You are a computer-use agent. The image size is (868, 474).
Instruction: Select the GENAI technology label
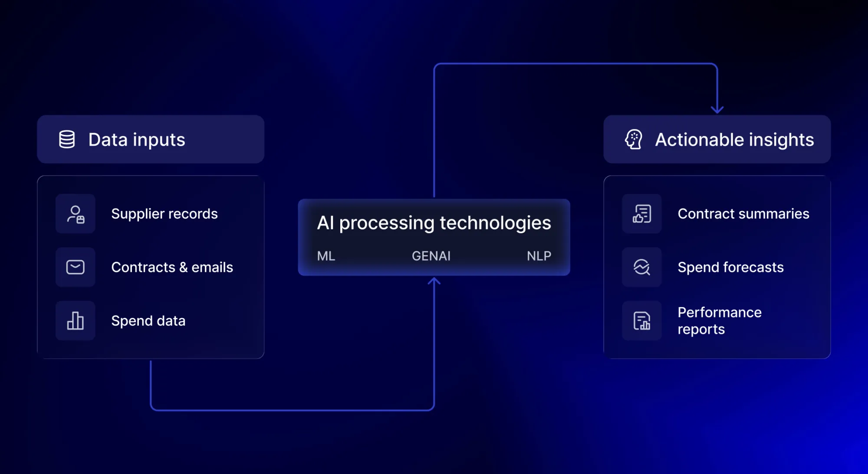point(431,256)
